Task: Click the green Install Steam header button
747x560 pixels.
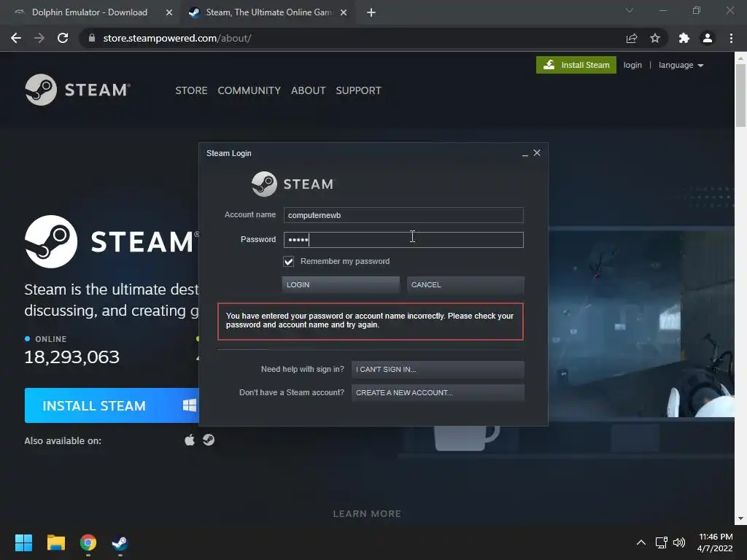Action: point(576,65)
